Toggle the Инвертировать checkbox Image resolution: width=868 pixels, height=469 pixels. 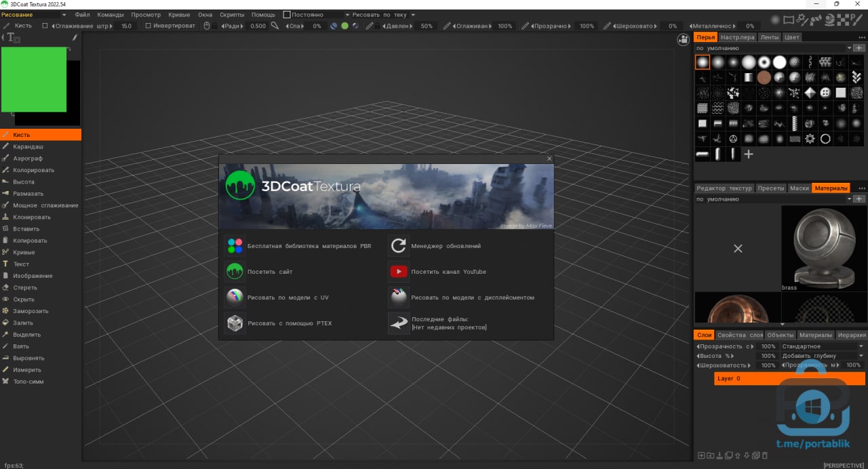click(149, 26)
